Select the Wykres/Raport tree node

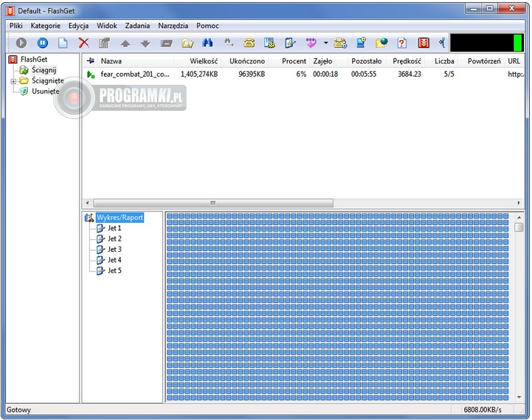(x=120, y=218)
